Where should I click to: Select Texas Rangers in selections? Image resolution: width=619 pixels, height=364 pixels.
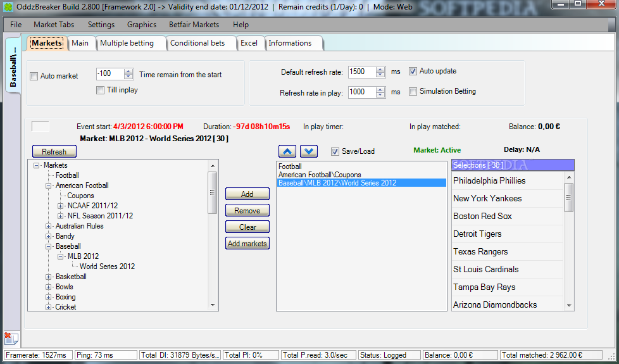click(507, 252)
